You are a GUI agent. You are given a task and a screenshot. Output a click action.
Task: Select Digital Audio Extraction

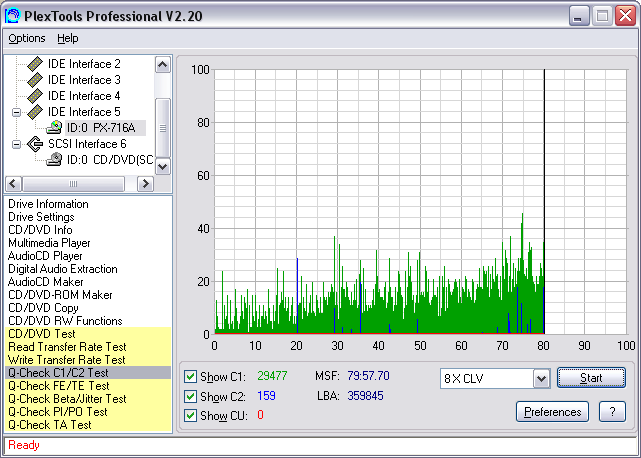[x=63, y=269]
